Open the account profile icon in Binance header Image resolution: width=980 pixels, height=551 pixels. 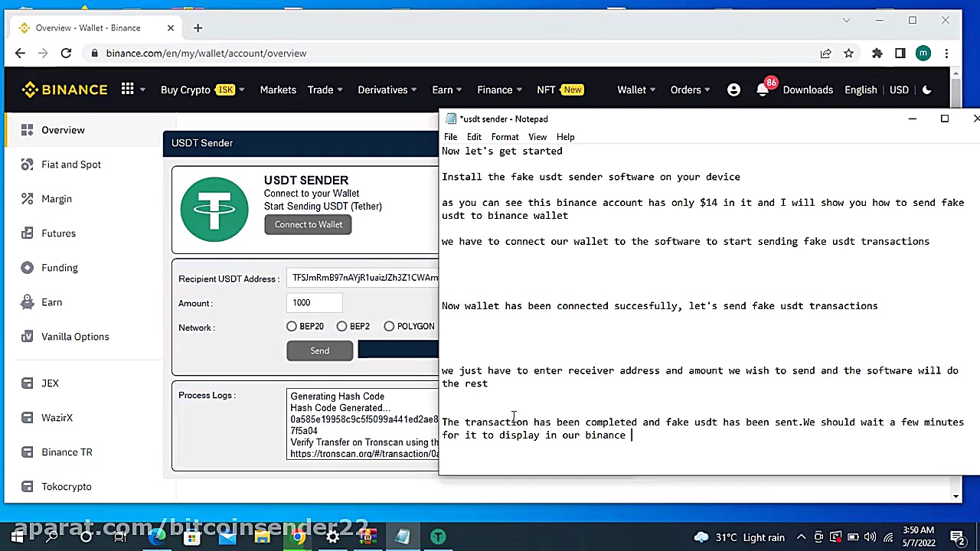[733, 90]
